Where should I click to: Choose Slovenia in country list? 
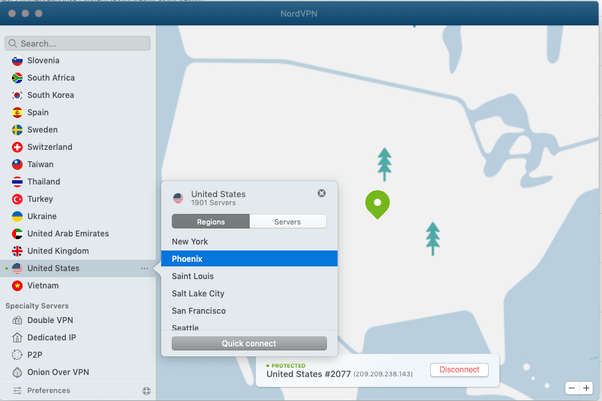78,61
